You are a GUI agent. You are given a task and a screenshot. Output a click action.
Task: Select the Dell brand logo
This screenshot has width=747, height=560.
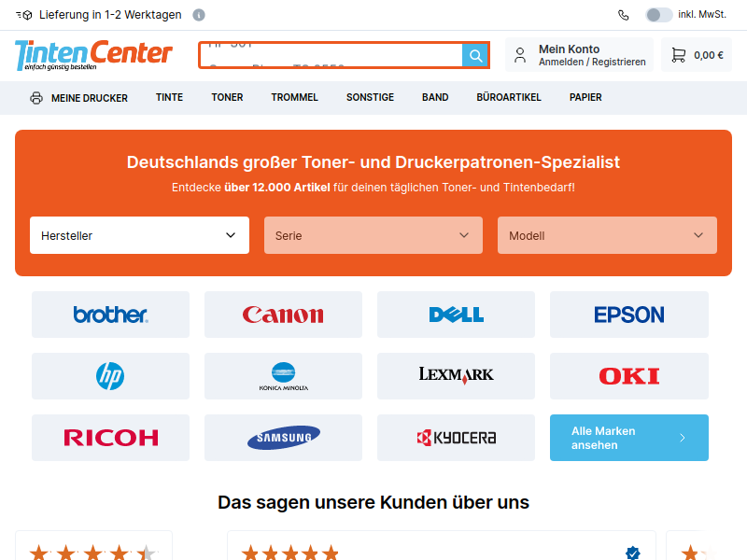[x=456, y=315]
